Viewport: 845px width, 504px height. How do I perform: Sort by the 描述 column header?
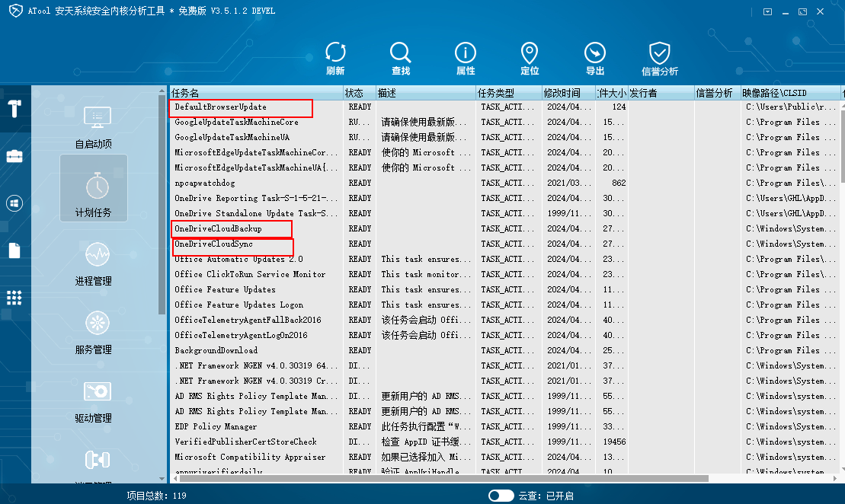(x=426, y=93)
